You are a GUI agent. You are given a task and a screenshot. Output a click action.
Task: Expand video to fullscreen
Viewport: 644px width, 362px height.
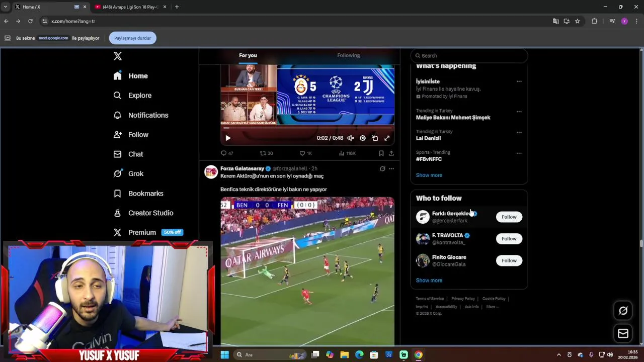[387, 138]
